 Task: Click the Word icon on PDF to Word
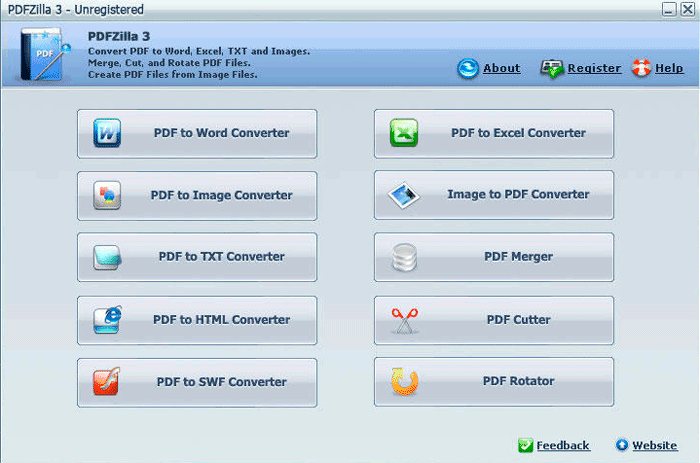pos(107,133)
